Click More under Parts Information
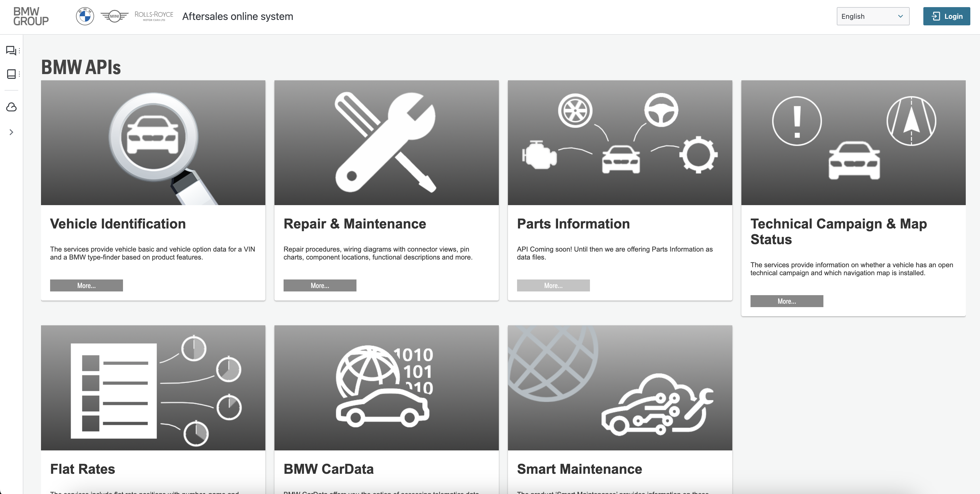 553,285
